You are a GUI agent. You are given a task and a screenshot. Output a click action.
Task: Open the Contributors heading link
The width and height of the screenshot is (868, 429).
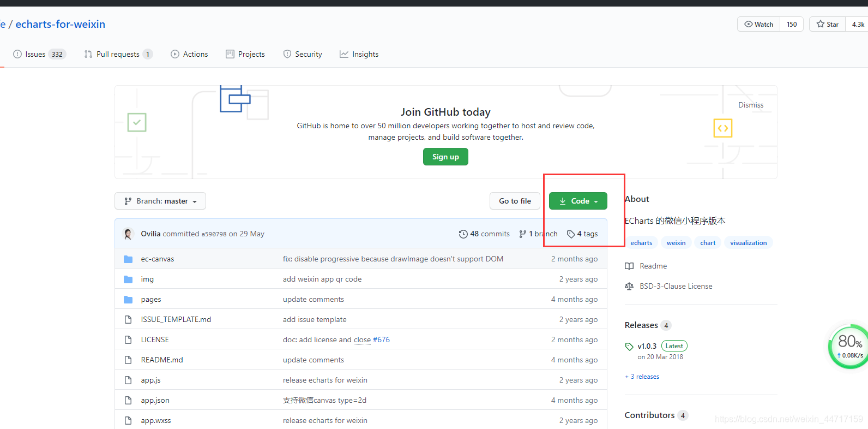tap(656, 415)
